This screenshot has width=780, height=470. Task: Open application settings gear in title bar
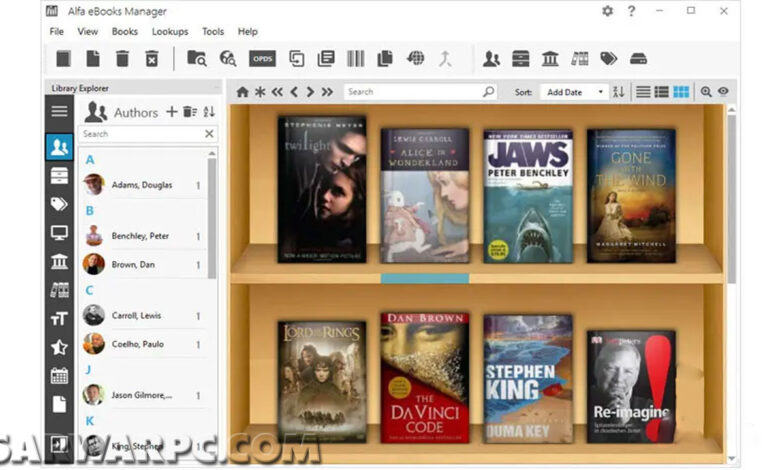pos(607,11)
